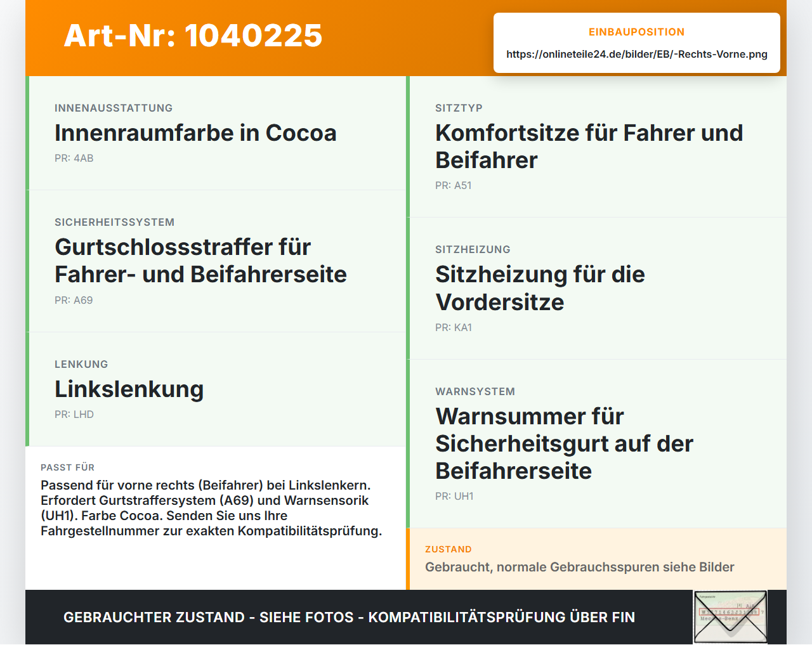Click 'Innenraumfarbe in Cocoa' title

coord(195,133)
